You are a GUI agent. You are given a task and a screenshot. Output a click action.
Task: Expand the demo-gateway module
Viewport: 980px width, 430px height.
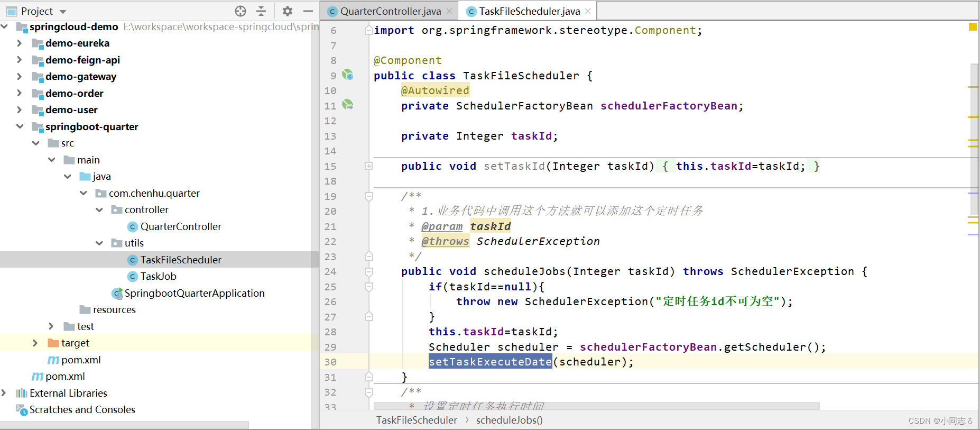(x=20, y=77)
